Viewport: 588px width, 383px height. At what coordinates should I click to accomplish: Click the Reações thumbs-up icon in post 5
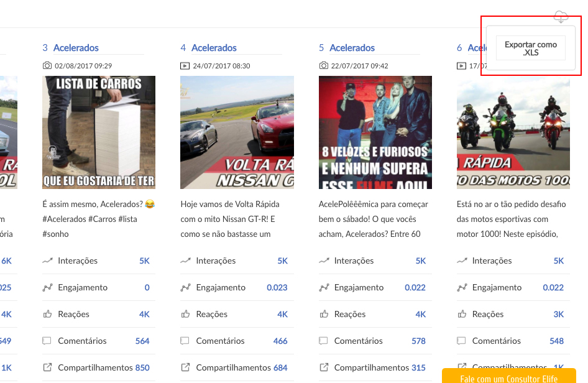pyautogui.click(x=323, y=315)
